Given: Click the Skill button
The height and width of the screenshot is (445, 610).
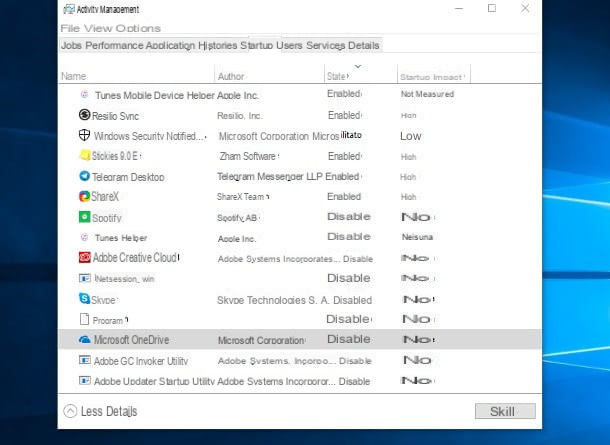Looking at the screenshot, I should [x=505, y=411].
